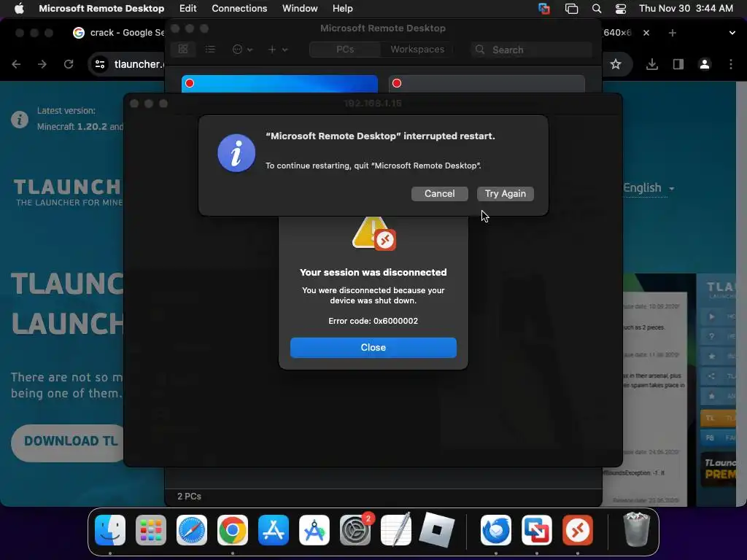Open Safari from the Dock
This screenshot has width=747, height=560.
coord(192,530)
